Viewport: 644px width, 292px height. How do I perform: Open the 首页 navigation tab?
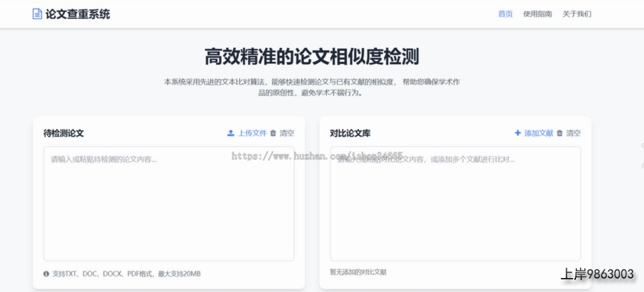click(505, 14)
